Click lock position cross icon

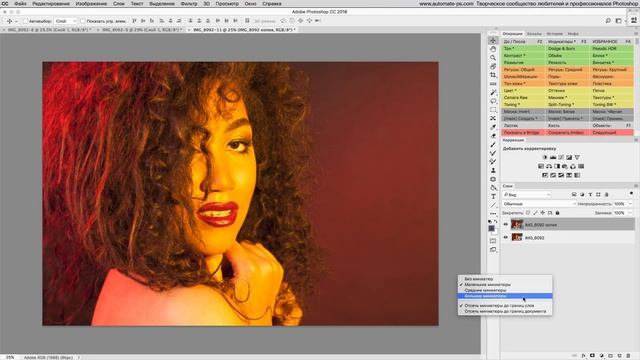pyautogui.click(x=542, y=213)
